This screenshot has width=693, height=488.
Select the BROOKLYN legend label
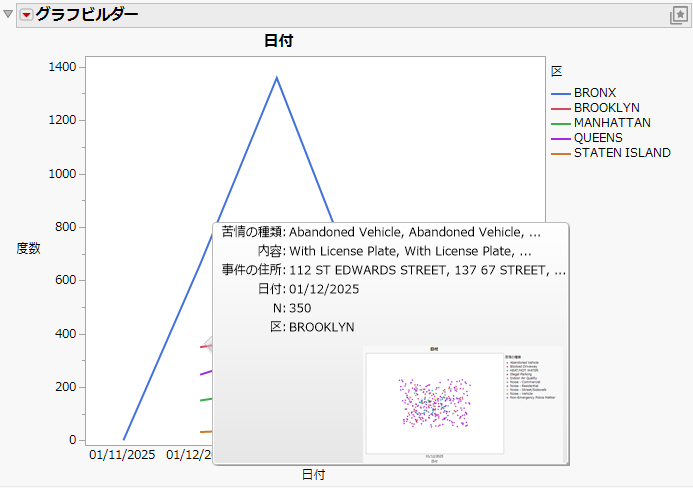pyautogui.click(x=607, y=108)
